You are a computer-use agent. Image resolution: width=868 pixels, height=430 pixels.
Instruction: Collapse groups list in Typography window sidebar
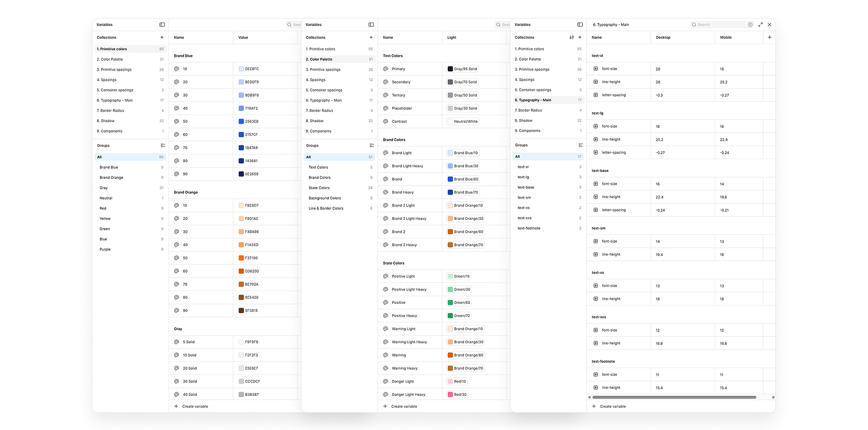click(580, 145)
